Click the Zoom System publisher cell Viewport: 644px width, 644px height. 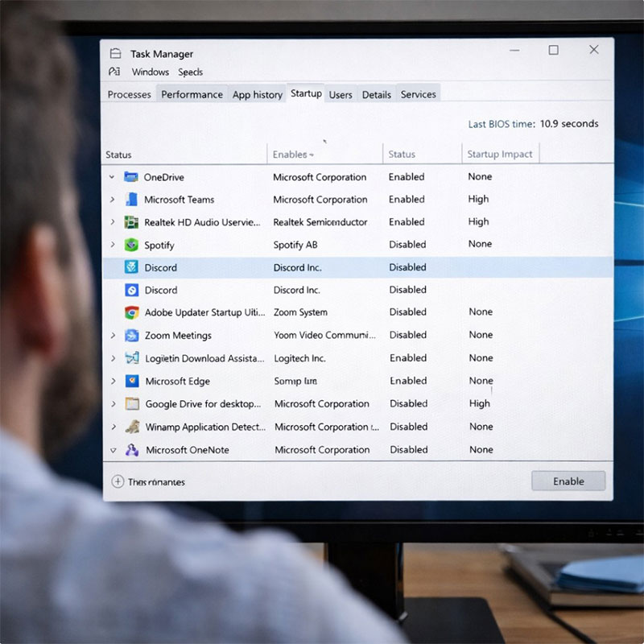tap(300, 312)
